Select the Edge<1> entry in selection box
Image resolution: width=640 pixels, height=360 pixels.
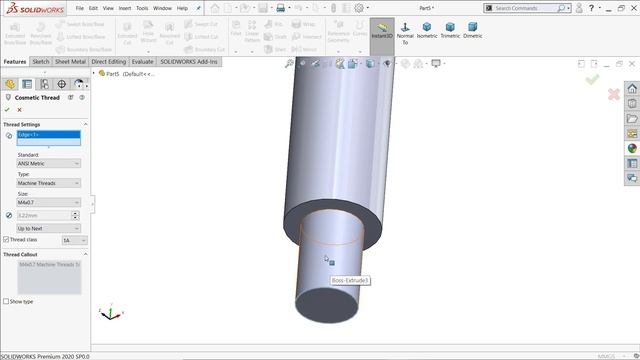49,135
